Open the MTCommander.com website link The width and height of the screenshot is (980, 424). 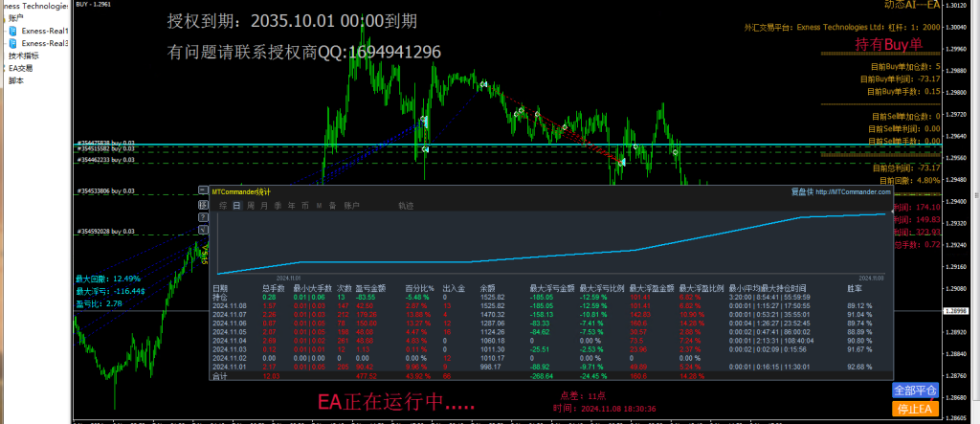pos(854,191)
